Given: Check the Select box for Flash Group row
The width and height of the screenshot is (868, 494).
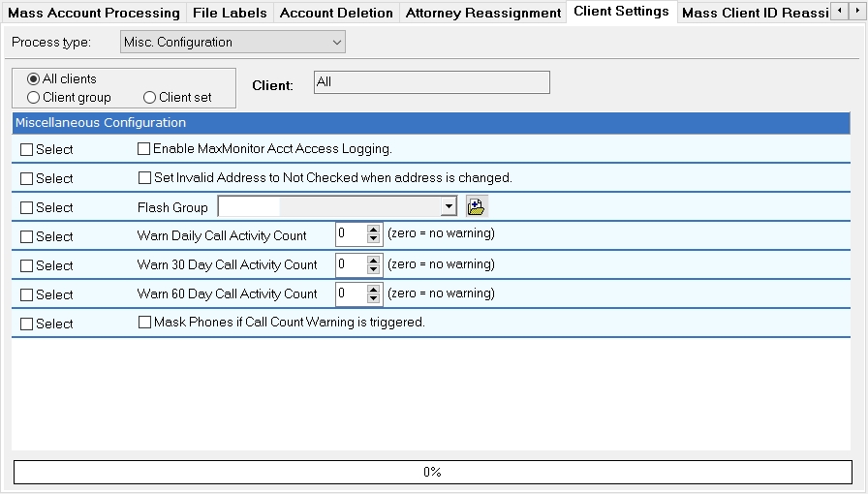Looking at the screenshot, I should click(x=27, y=207).
